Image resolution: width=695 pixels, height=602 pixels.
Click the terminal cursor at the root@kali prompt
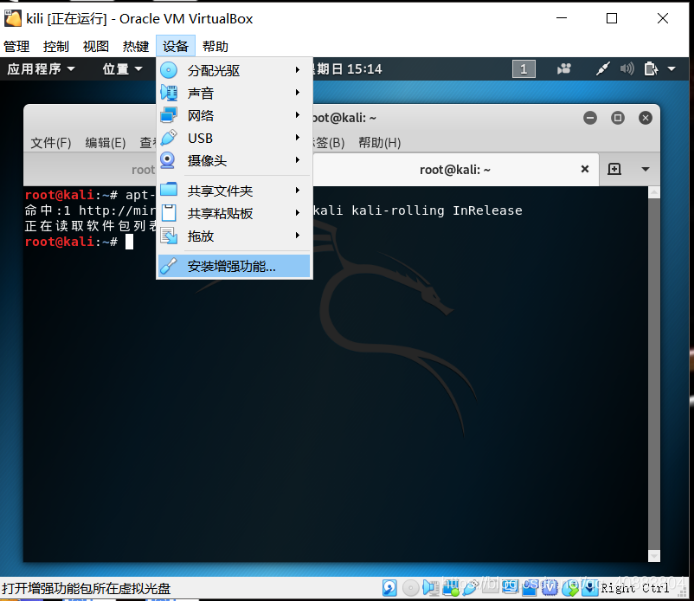coord(129,242)
